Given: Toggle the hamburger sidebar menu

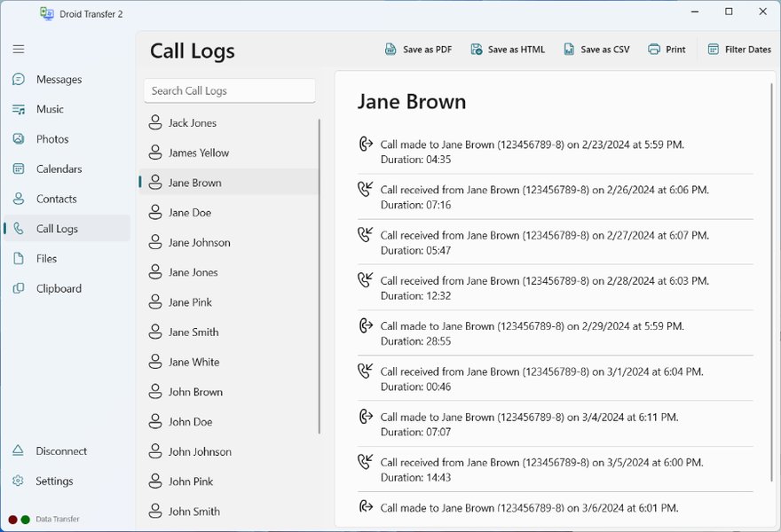Looking at the screenshot, I should point(18,49).
